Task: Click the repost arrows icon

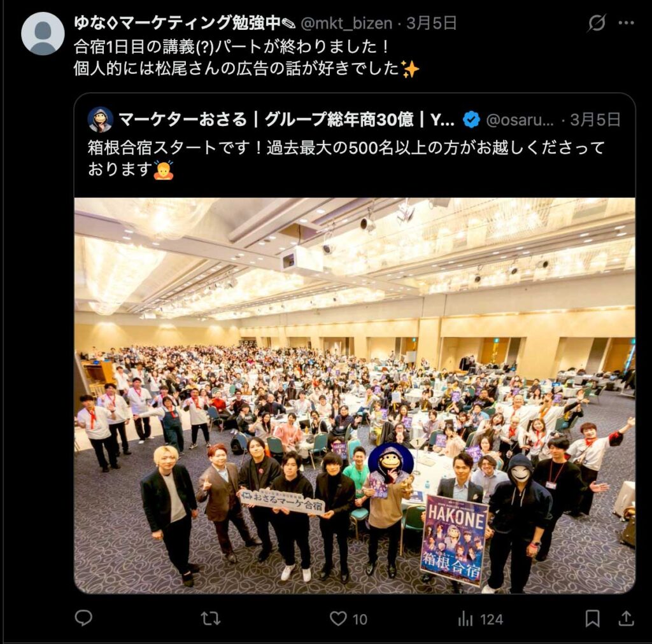Action: coord(211,619)
